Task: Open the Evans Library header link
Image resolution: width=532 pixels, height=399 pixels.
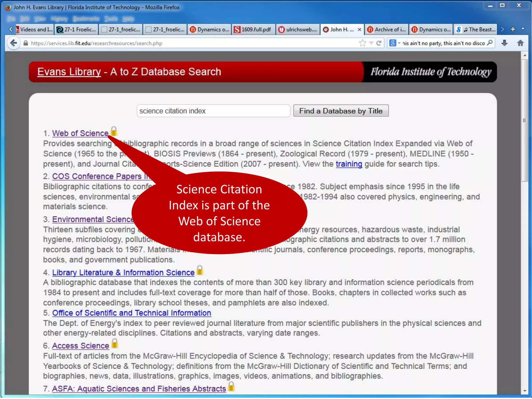Action: pyautogui.click(x=69, y=72)
